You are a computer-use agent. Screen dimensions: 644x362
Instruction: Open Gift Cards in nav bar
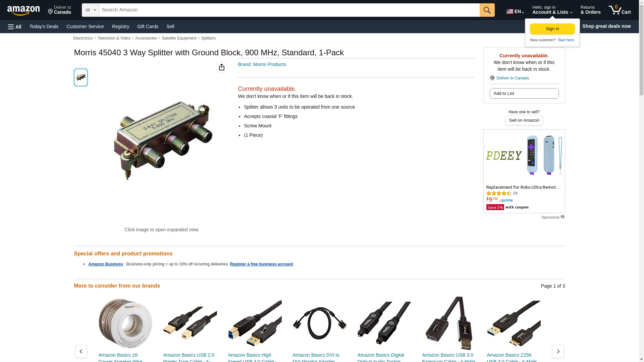tap(148, 26)
